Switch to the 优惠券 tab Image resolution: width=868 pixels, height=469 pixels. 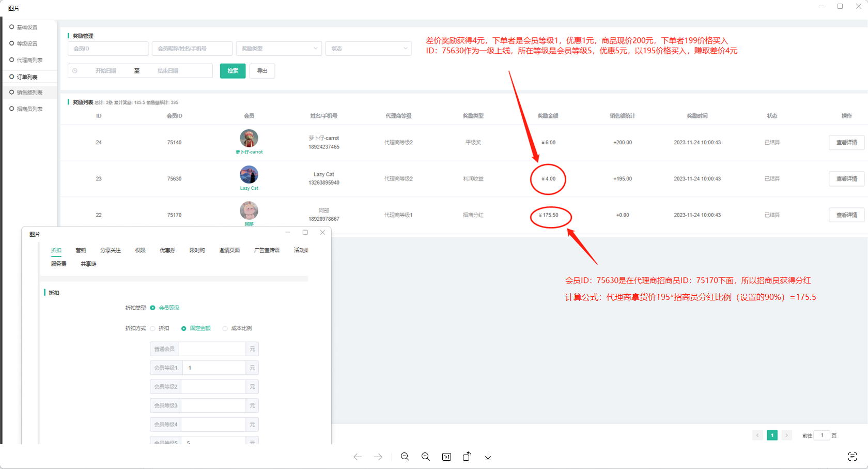[167, 250]
